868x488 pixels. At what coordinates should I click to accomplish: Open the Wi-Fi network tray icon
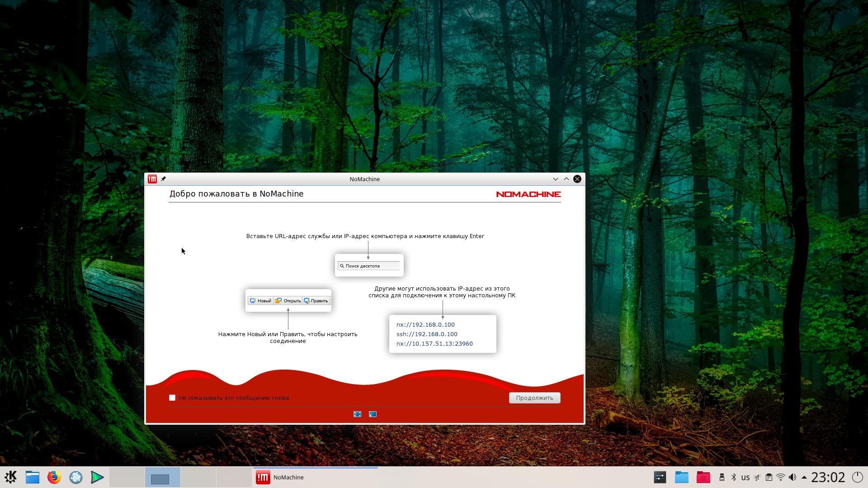coord(780,477)
